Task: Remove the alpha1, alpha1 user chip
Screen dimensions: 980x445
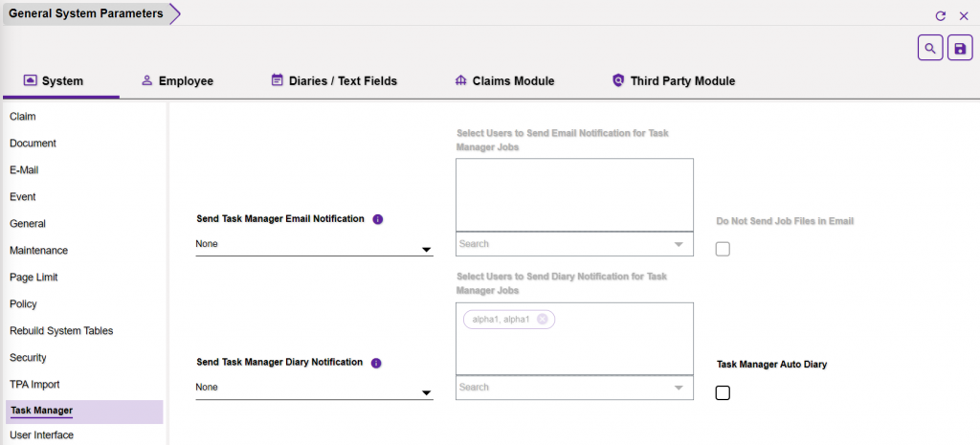Action: pyautogui.click(x=543, y=320)
